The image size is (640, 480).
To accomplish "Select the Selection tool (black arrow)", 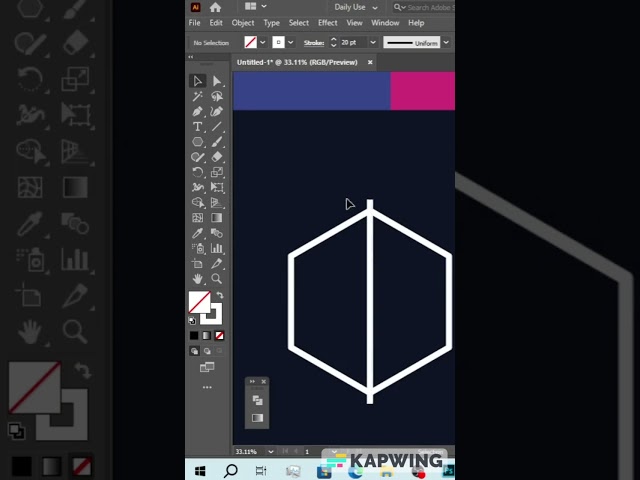I will 198,81.
